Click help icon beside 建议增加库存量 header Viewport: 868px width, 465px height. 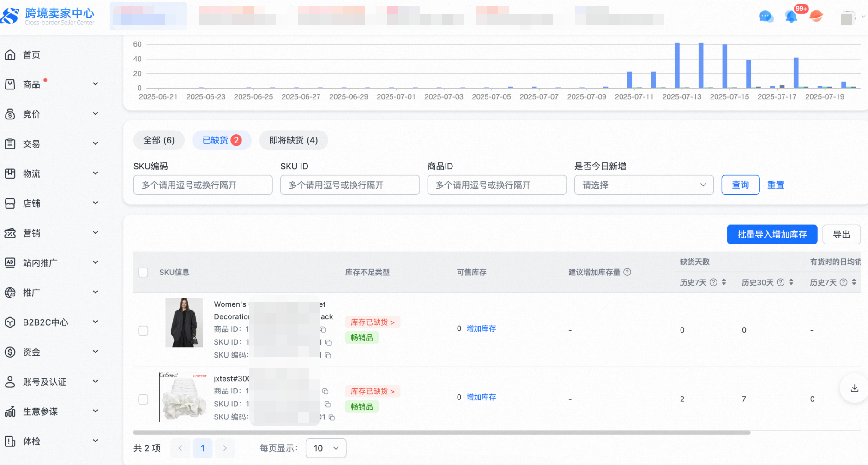pos(627,272)
